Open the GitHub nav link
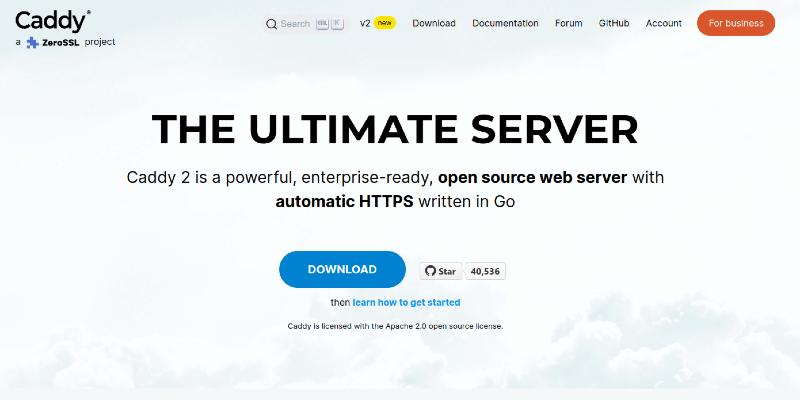 tap(614, 23)
